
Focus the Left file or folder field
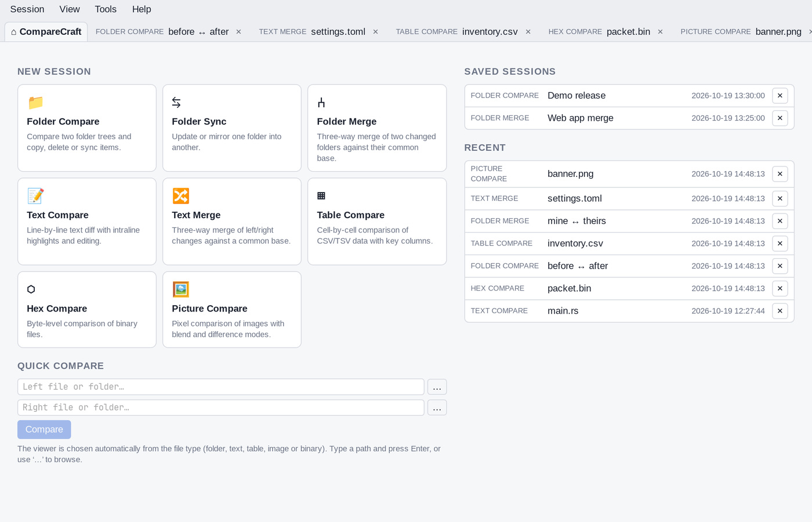tap(221, 387)
